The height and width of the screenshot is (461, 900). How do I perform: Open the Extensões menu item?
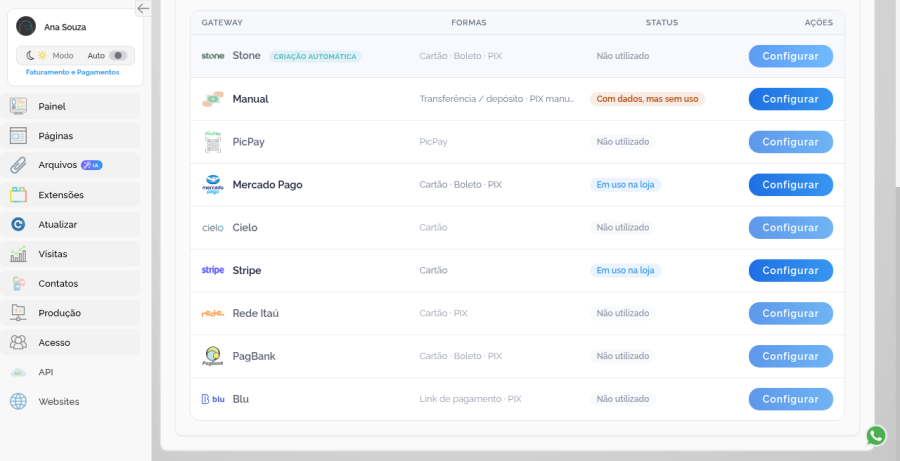coord(70,195)
